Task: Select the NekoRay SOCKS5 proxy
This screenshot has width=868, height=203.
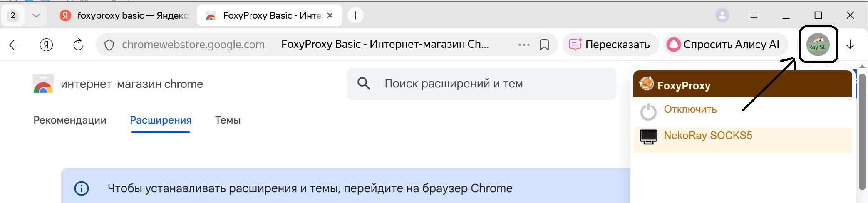Action: [x=708, y=136]
